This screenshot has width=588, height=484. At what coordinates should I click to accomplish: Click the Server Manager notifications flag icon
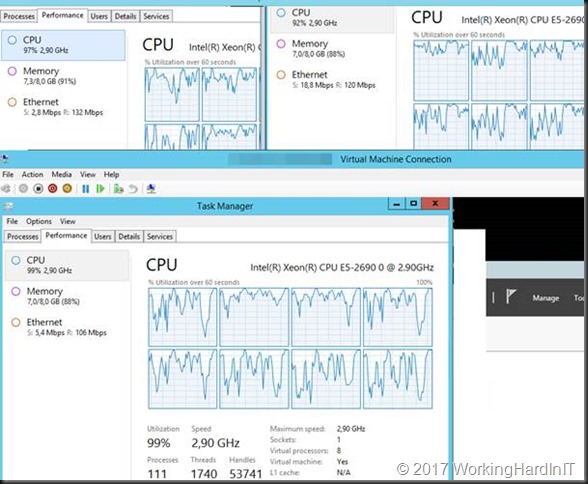click(511, 297)
